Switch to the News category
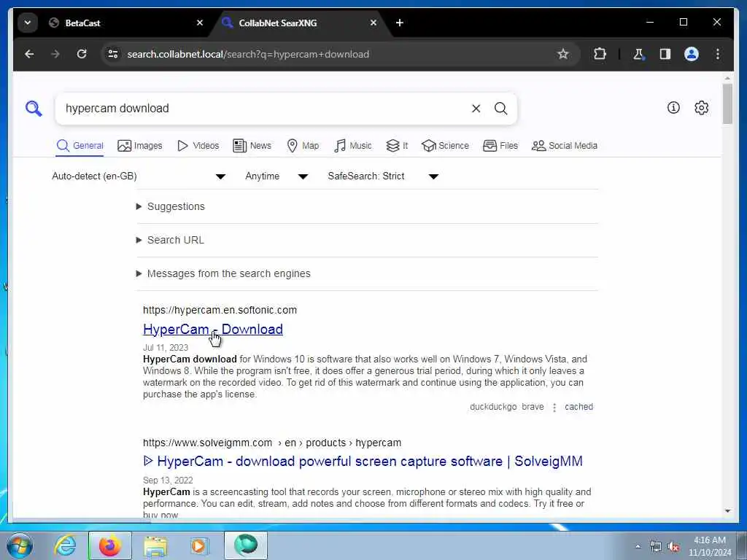 (252, 146)
